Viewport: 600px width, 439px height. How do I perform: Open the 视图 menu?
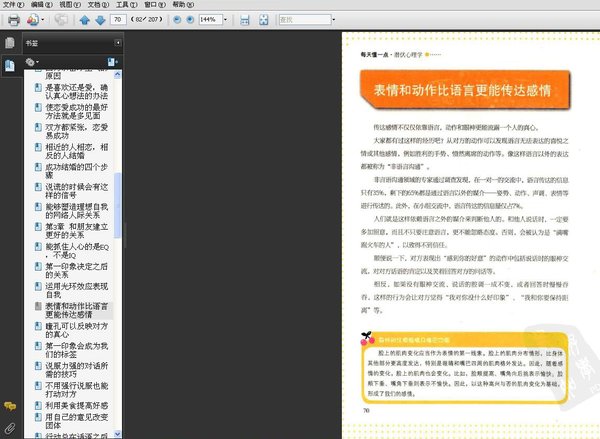(70, 5)
